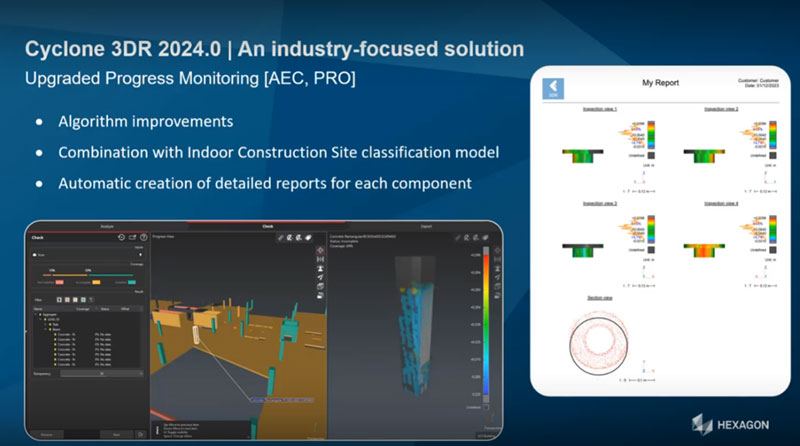Click the cloud scan icon in the Inputs row

tap(34, 255)
